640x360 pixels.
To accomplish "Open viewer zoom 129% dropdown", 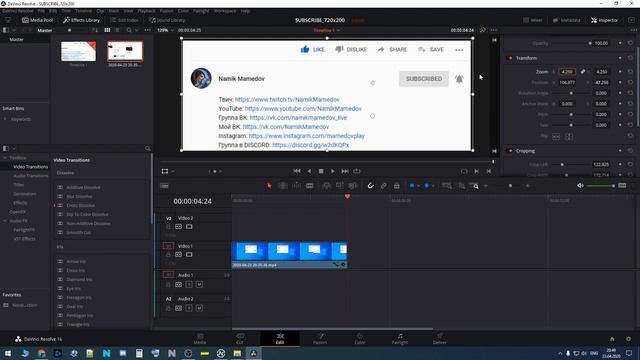I will coord(165,30).
